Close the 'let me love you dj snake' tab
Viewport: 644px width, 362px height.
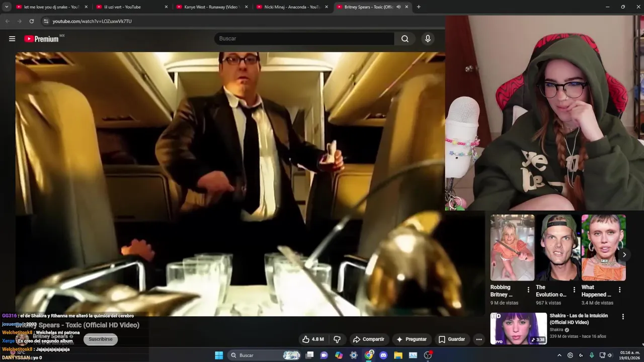pyautogui.click(x=86, y=7)
